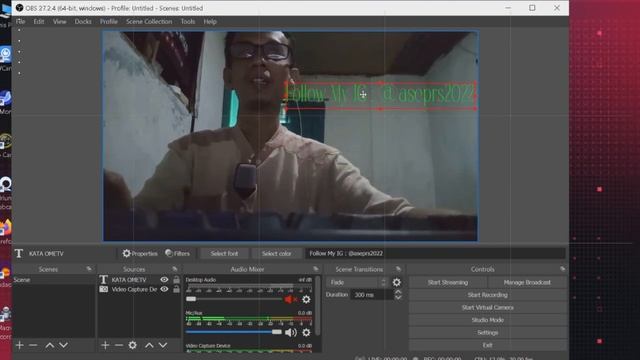This screenshot has height=360, width=640.
Task: Toggle the lock on Video Capture Device source
Action: tap(176, 289)
